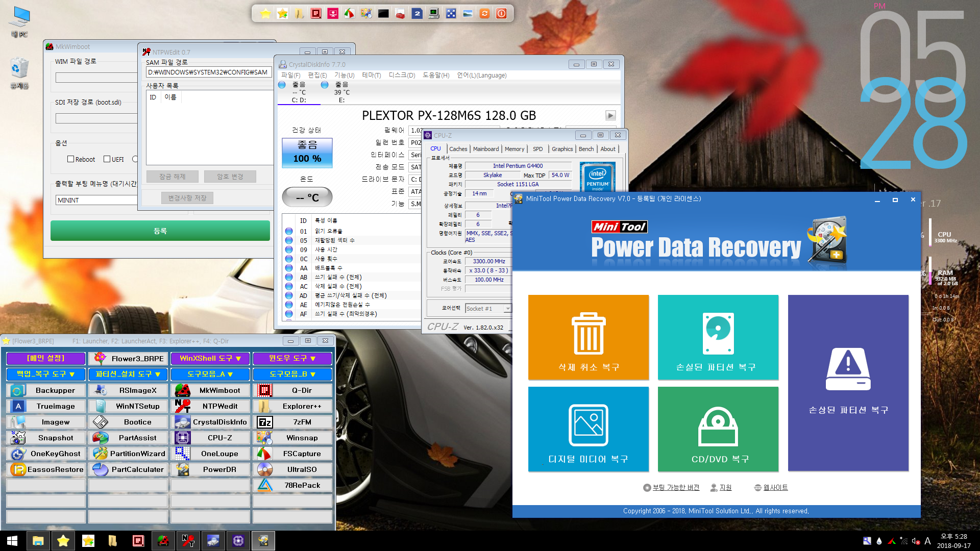Screen dimensions: 980x551
Task: Switch to the Memory tab in CPU-Z
Action: pyautogui.click(x=514, y=149)
